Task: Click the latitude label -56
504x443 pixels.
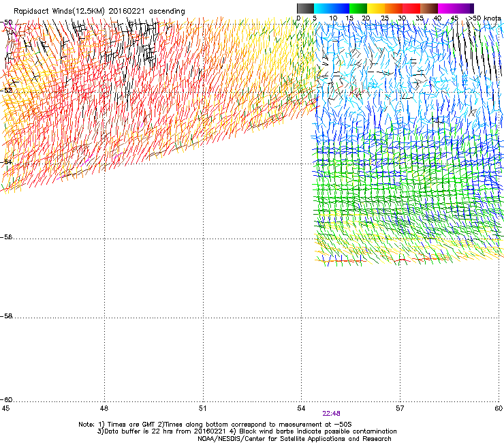Action: coord(6,237)
